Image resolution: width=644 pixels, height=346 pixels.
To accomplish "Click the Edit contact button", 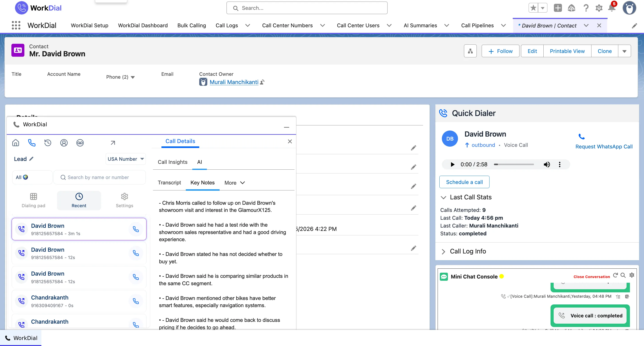I will pyautogui.click(x=532, y=51).
